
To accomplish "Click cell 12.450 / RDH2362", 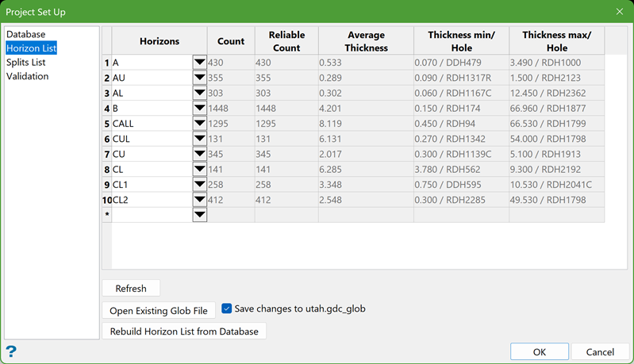I will 557,93.
